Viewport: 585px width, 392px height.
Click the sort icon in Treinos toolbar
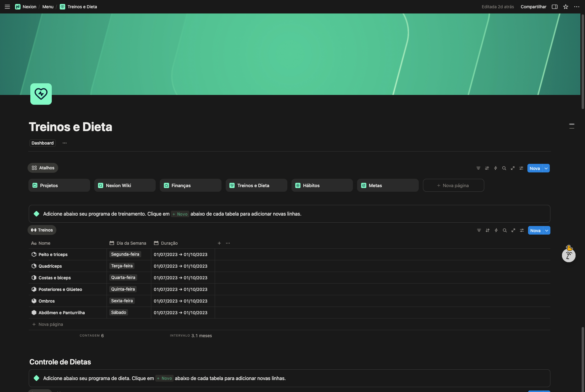[x=487, y=230]
